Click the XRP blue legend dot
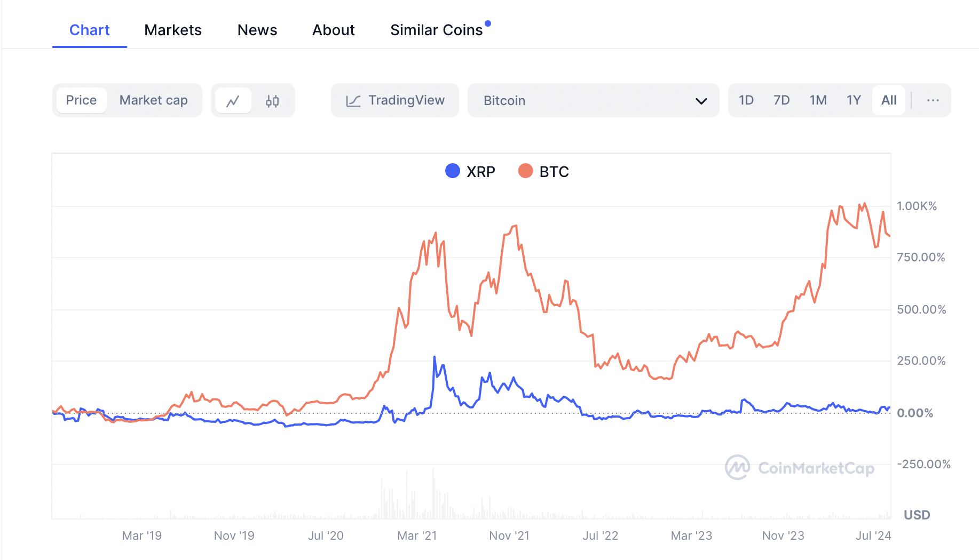The image size is (979, 560). [x=453, y=171]
